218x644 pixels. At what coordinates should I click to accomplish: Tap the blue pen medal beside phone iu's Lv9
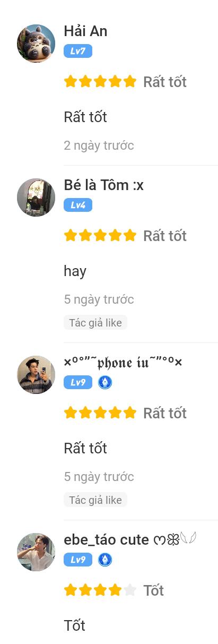point(105,382)
